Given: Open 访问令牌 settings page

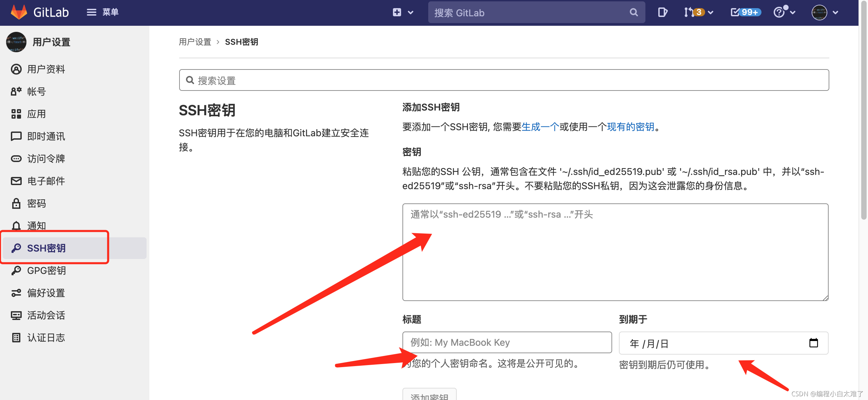Looking at the screenshot, I should coord(46,159).
